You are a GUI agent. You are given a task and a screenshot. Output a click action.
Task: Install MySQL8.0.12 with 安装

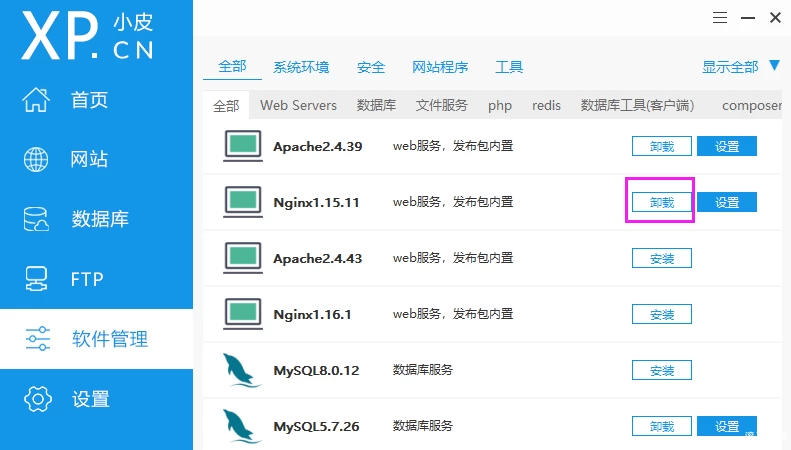662,370
